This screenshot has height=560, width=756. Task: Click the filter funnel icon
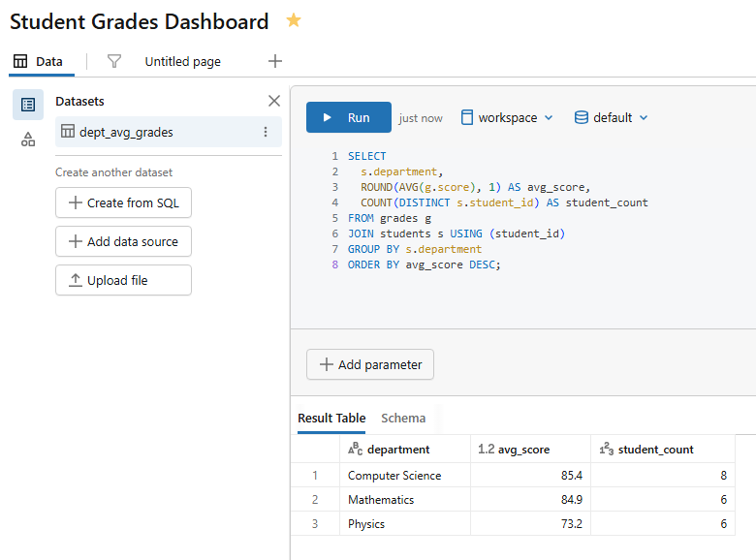click(114, 61)
